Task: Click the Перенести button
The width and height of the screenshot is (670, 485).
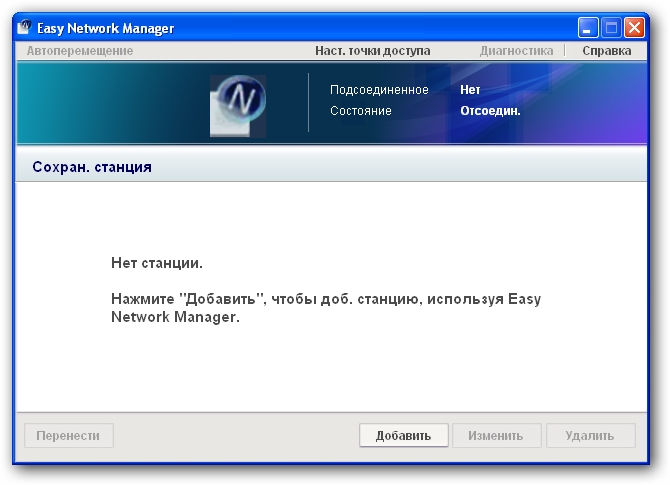Action: (x=69, y=435)
